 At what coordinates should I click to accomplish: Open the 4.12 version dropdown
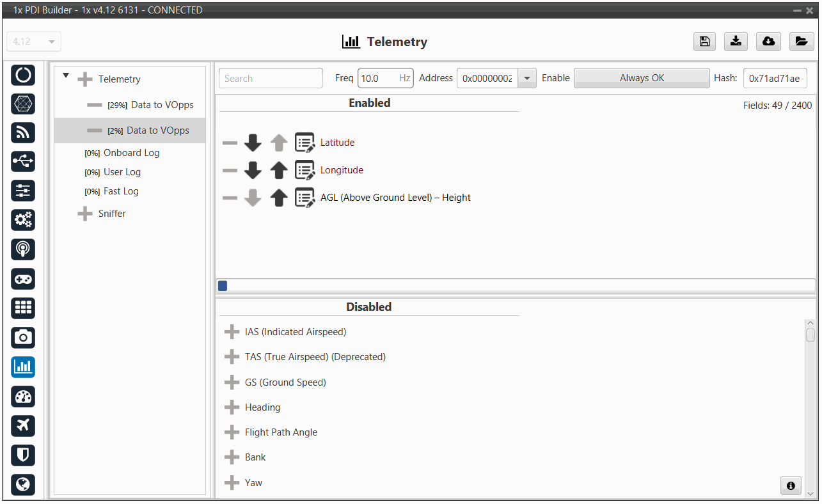click(x=34, y=42)
